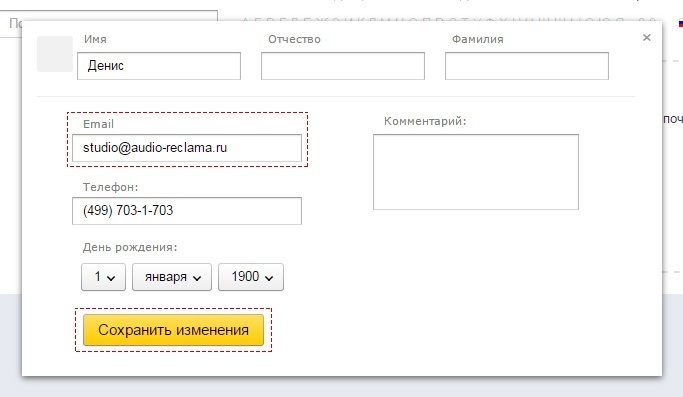Focus the Имя field containing Денис
This screenshot has width=683, height=397.
tap(159, 66)
